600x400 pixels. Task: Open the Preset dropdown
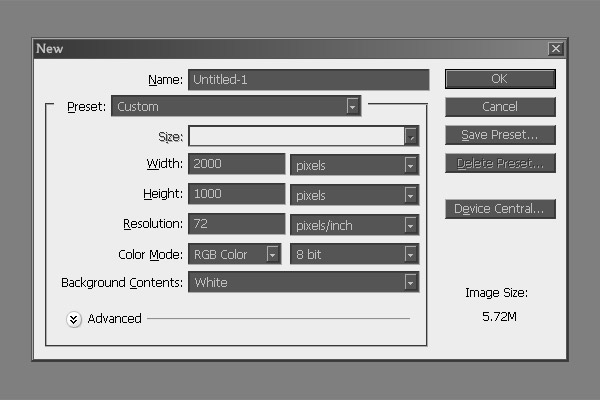coord(352,106)
